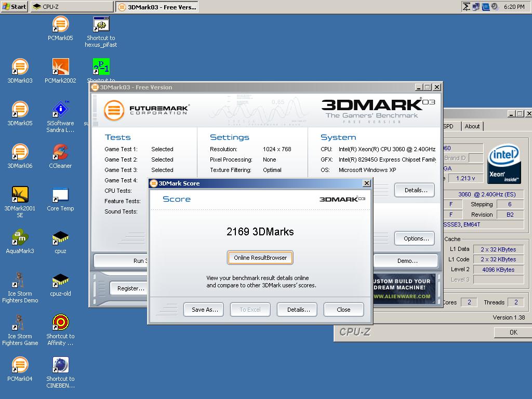Open the green prime shortcut icon
The width and height of the screenshot is (532, 399).
tap(101, 67)
